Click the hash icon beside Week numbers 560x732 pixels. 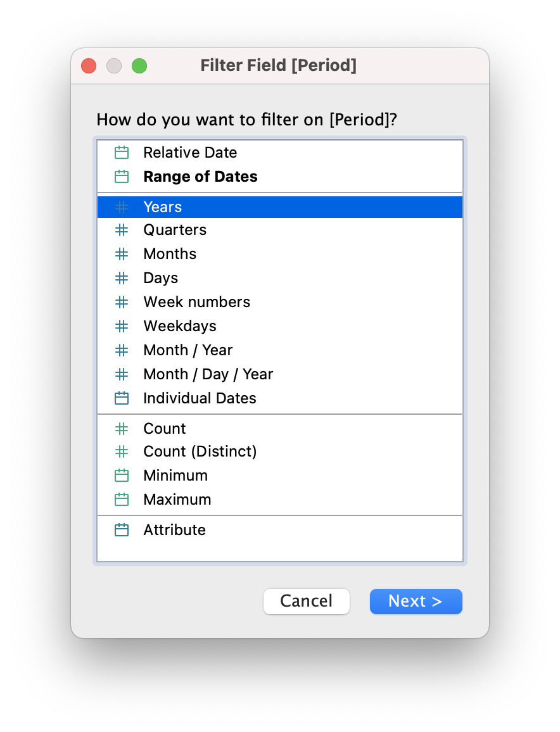122,302
